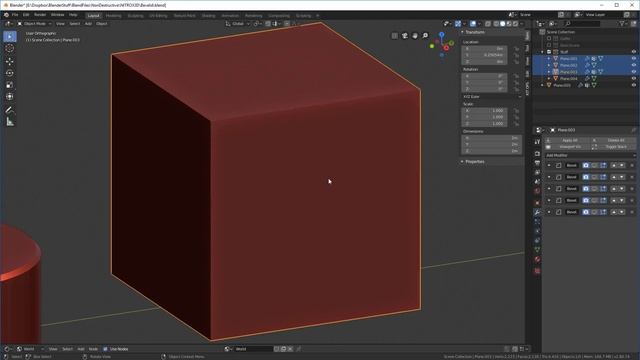The image size is (640, 360).
Task: Open the Physics properties tab icon
Action: (x=537, y=231)
